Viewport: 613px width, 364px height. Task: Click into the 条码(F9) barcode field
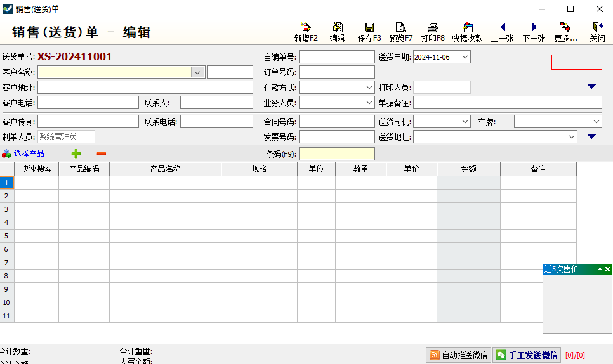pyautogui.click(x=336, y=153)
